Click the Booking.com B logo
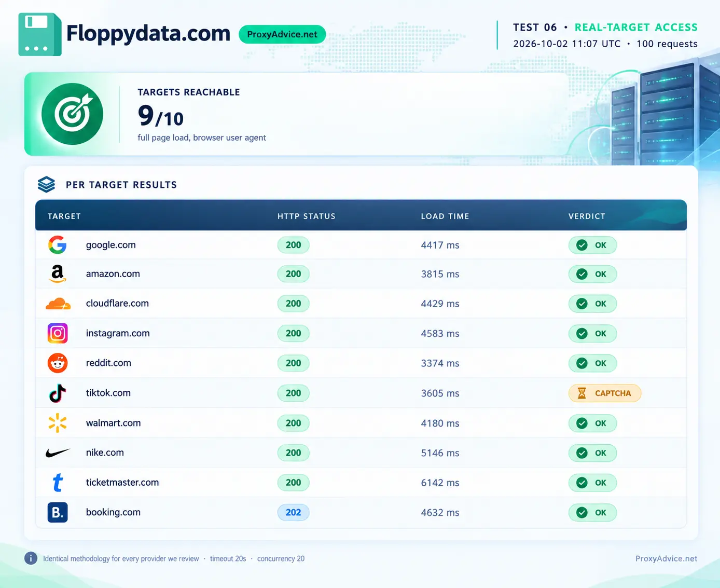This screenshot has width=720, height=588. [58, 512]
